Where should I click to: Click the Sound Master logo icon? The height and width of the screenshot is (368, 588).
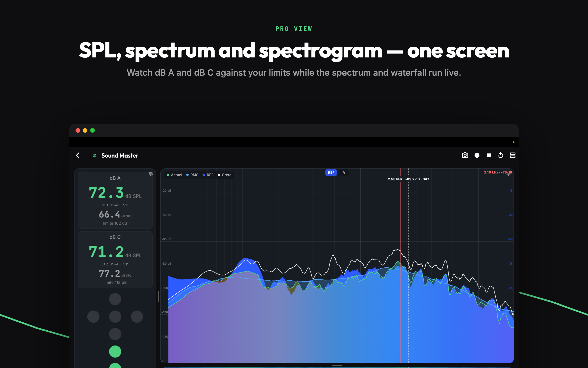pos(95,155)
